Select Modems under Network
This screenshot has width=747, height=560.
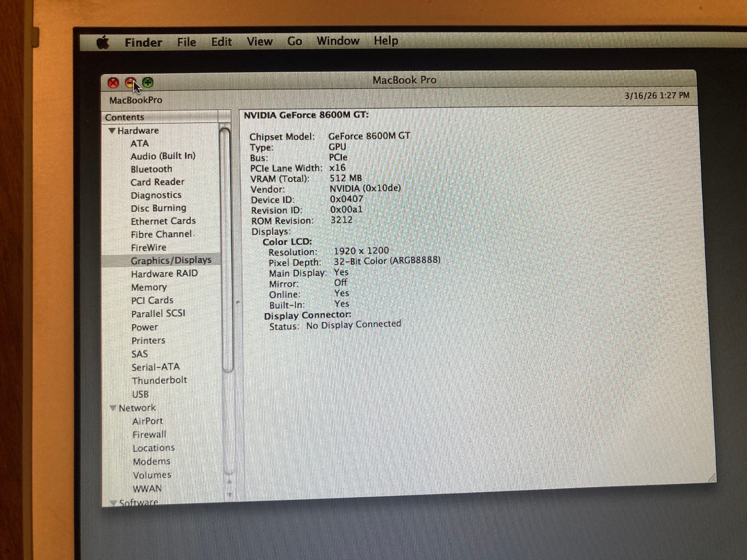coord(152,462)
